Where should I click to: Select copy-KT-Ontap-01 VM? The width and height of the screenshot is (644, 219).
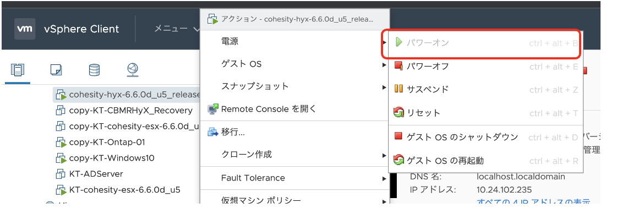click(107, 142)
